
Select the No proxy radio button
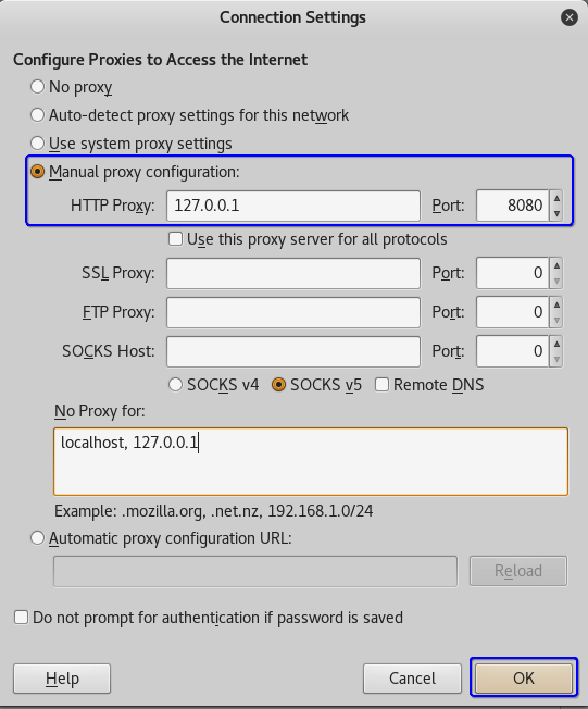37,86
